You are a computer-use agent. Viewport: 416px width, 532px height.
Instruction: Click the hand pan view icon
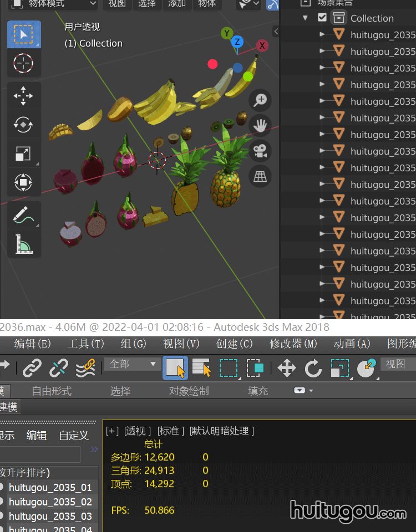tap(260, 125)
